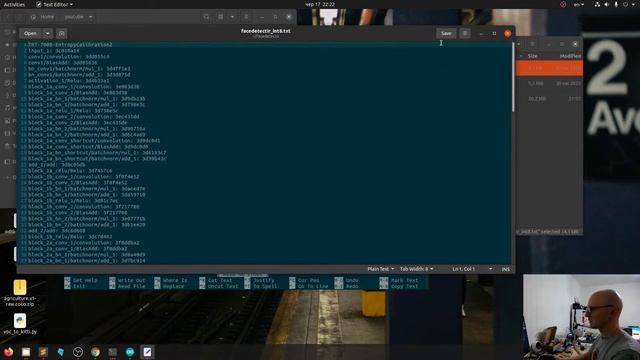640x360 pixels.
Task: Open Terminal from the dock
Action: pos(113,352)
